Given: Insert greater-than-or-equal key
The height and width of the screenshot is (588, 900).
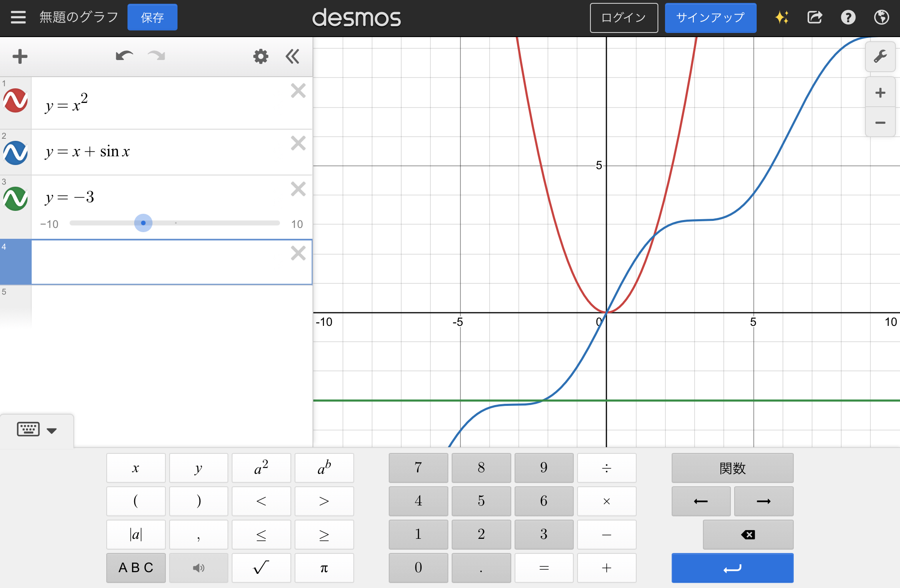Looking at the screenshot, I should click(x=324, y=535).
